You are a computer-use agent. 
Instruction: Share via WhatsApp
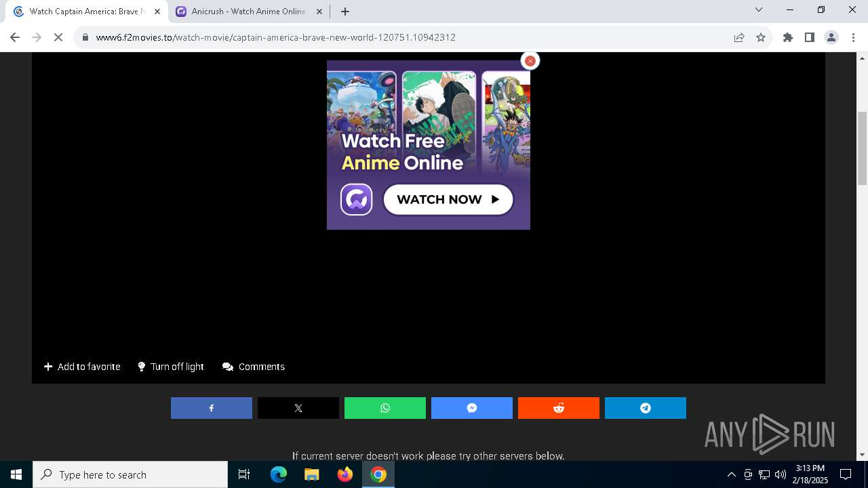tap(385, 408)
